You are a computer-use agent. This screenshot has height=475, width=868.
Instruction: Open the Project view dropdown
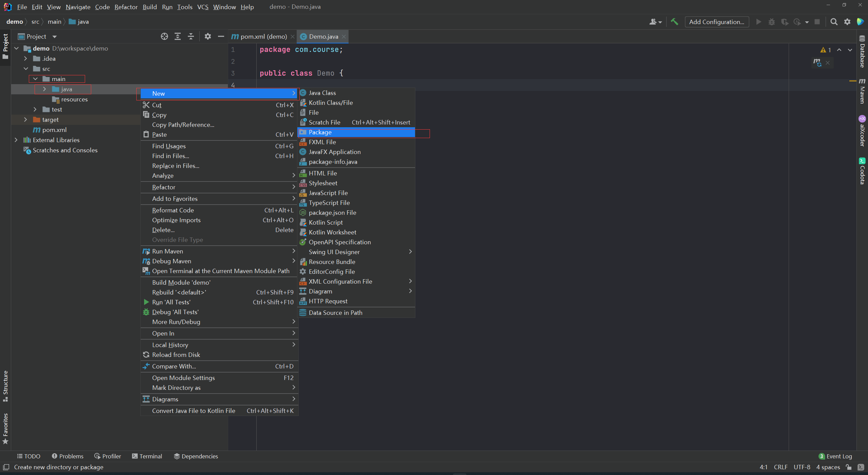[x=55, y=37]
